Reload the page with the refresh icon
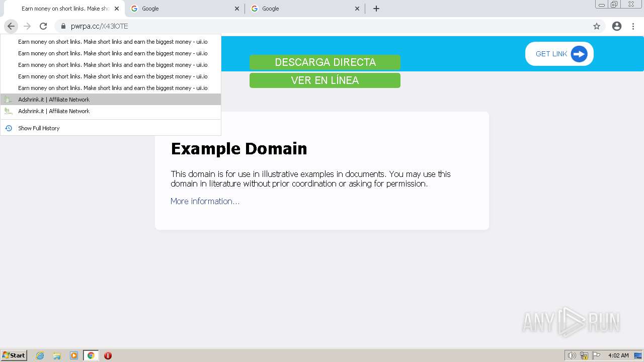This screenshot has height=362, width=644. [x=43, y=26]
